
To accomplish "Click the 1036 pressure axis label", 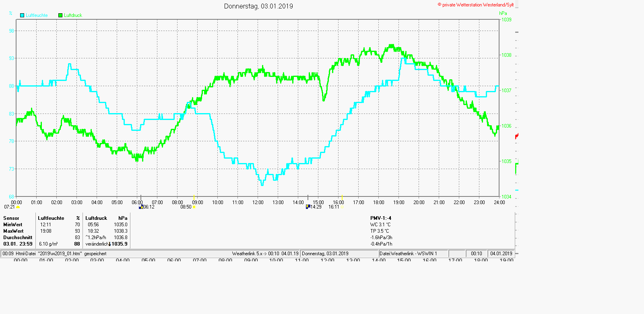I will point(506,126).
